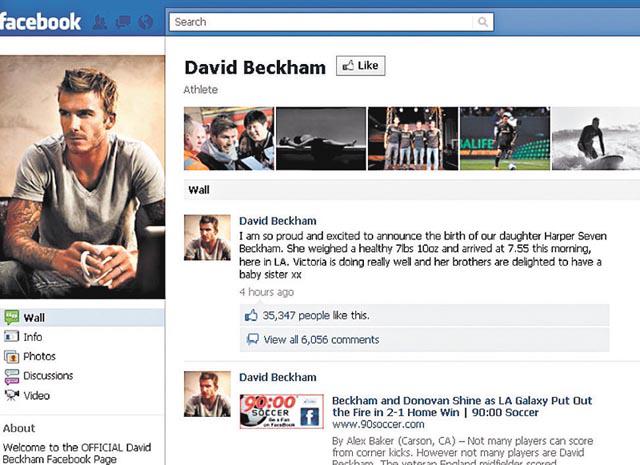Open black-and-white photo of person lying down

[x=321, y=138]
